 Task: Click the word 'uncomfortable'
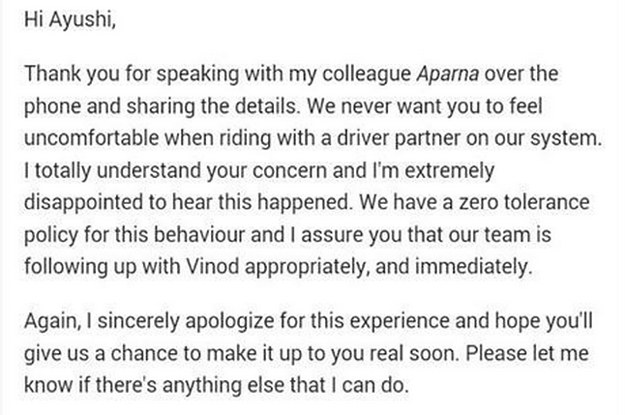[92, 138]
